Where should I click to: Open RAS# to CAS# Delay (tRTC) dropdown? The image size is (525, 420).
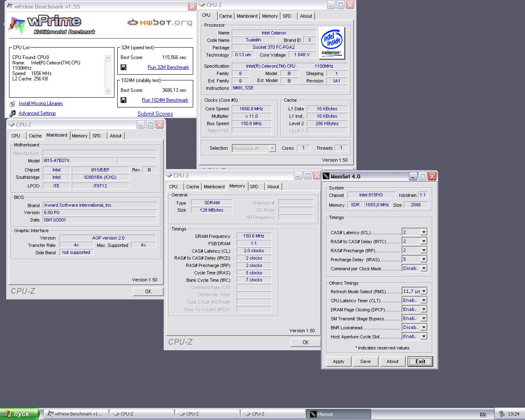tap(423, 241)
